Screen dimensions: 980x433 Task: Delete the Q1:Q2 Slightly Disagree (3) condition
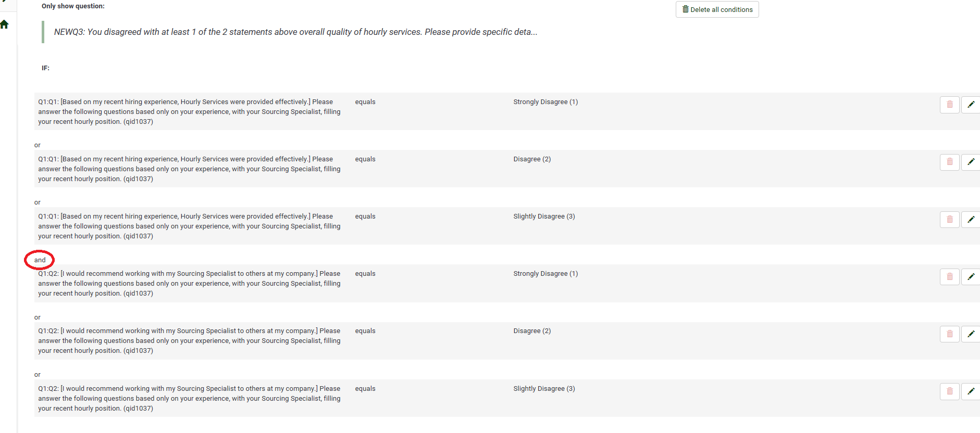tap(950, 391)
